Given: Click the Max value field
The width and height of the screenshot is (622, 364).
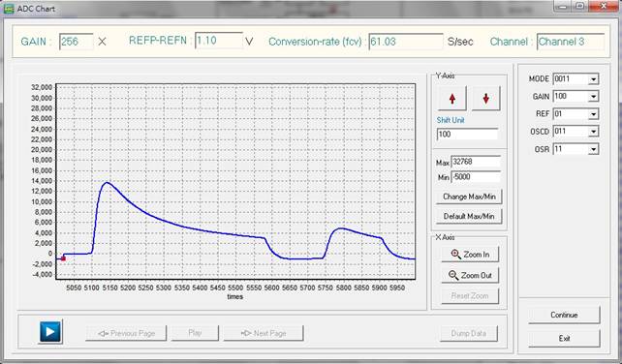Looking at the screenshot, I should click(x=476, y=162).
